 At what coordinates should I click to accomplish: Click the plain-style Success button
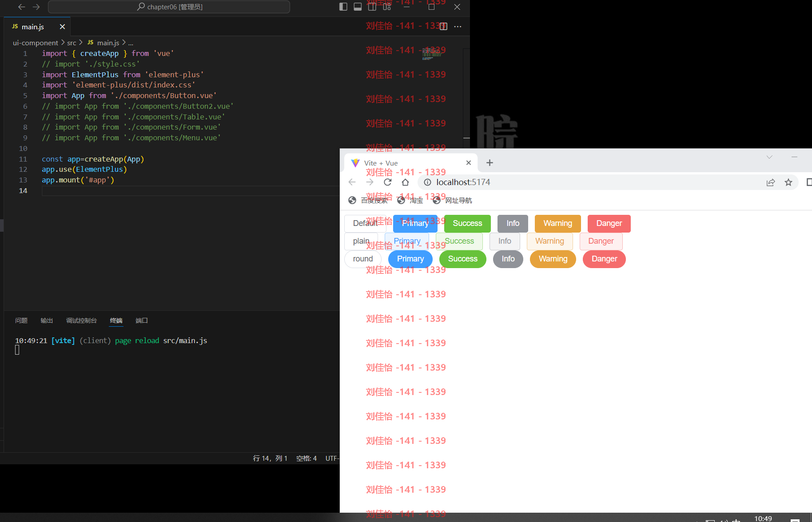pyautogui.click(x=459, y=241)
